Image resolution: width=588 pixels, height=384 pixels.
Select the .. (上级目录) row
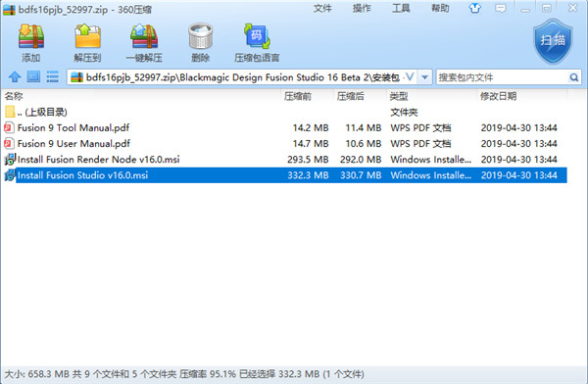285,112
